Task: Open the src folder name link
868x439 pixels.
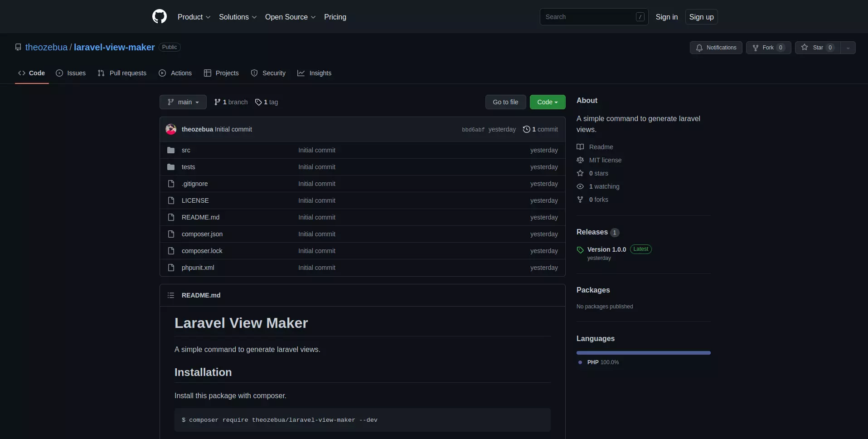Action: (x=186, y=150)
